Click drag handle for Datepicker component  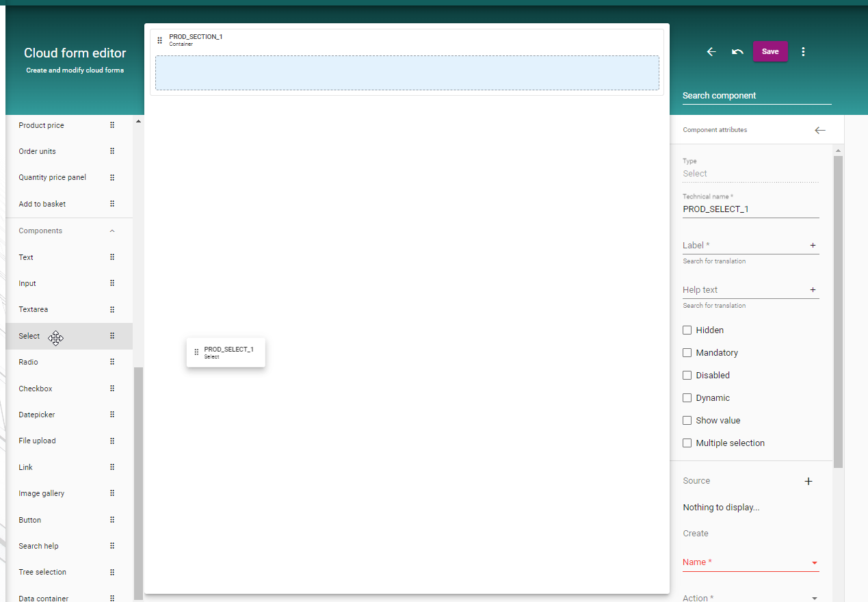pyautogui.click(x=112, y=415)
